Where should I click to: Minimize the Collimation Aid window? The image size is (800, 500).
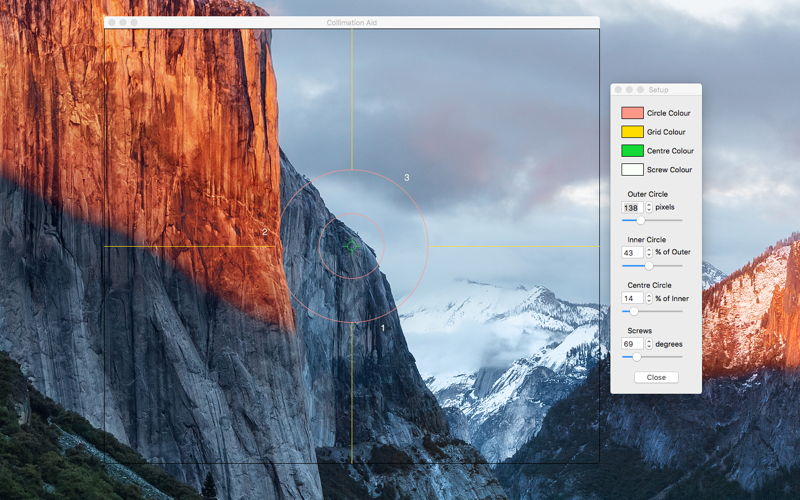[x=123, y=22]
